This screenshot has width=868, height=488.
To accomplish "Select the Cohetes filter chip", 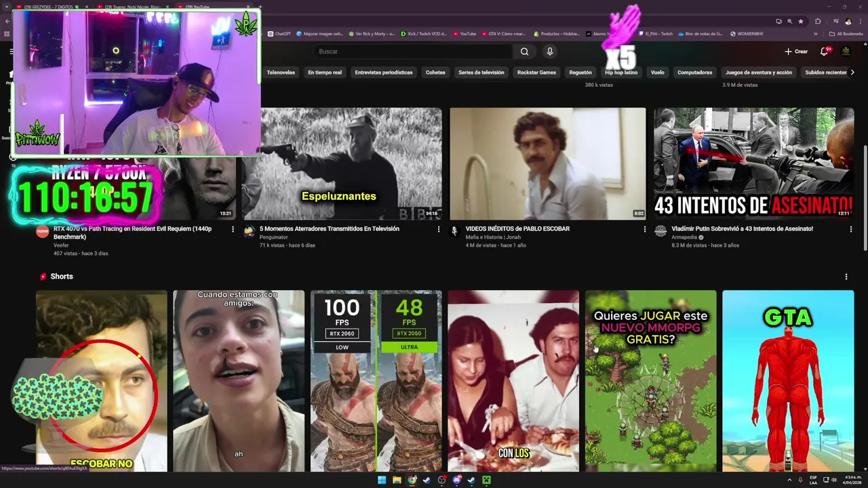I will 435,73.
